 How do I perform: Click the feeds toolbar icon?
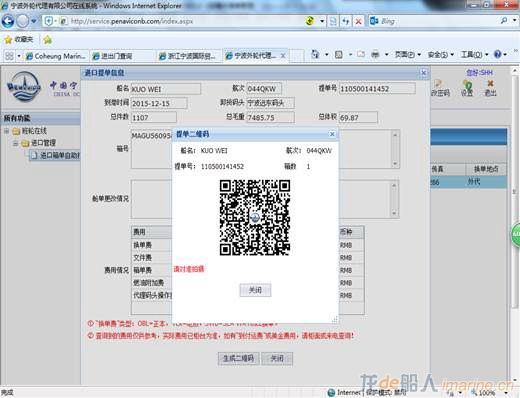[x=339, y=54]
